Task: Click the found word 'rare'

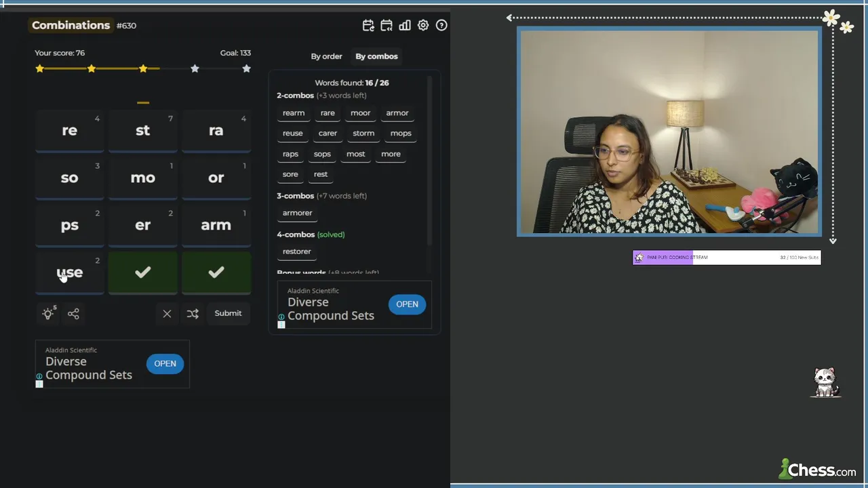Action: coord(328,113)
